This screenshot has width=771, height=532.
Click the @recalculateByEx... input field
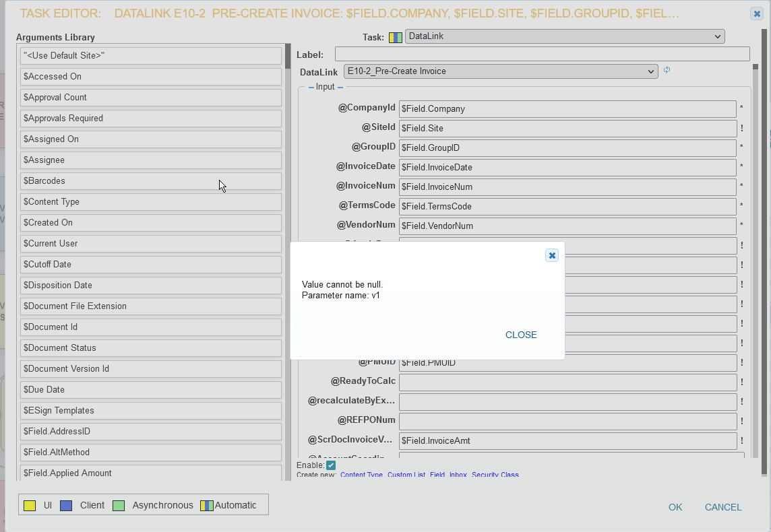(567, 402)
